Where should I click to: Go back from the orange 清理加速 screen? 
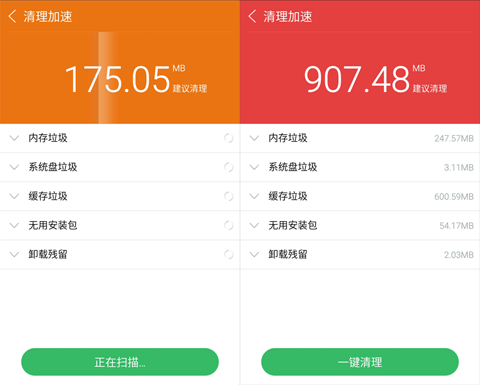[x=12, y=16]
